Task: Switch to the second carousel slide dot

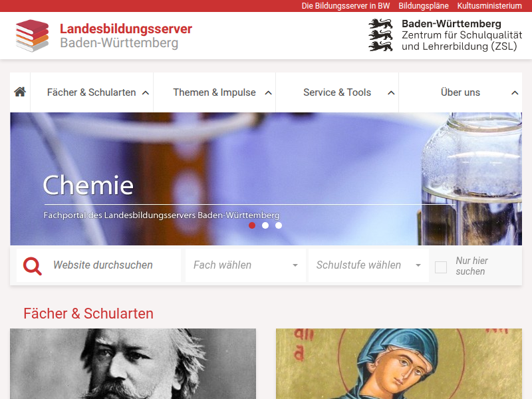Action: coord(265,225)
